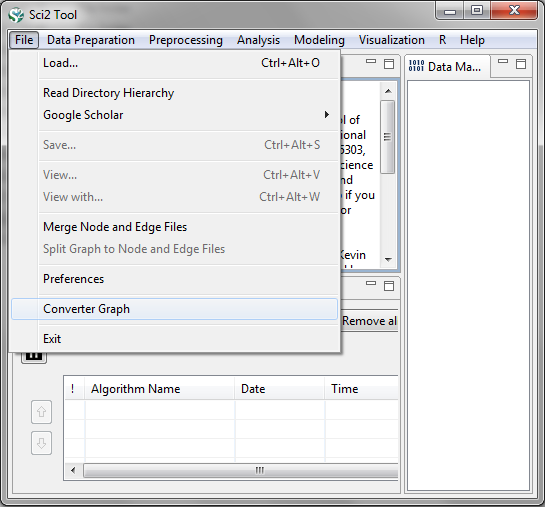The image size is (545, 507).
Task: Minimize the console panel
Action: pyautogui.click(x=371, y=62)
